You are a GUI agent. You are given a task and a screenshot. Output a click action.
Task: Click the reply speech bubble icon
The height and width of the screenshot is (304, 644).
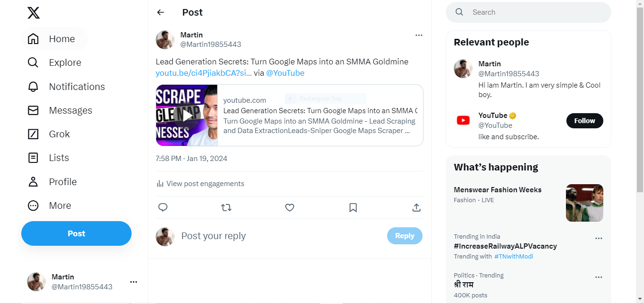coord(163,207)
